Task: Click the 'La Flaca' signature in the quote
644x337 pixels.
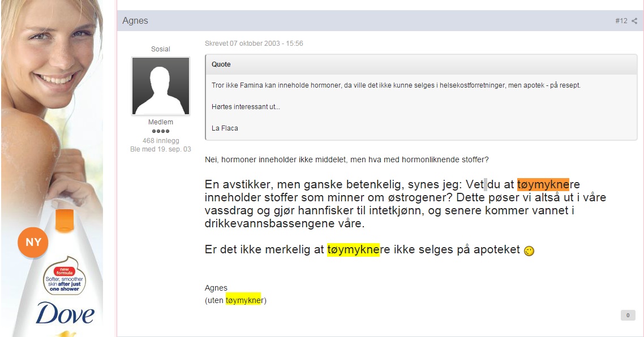Action: coord(225,128)
